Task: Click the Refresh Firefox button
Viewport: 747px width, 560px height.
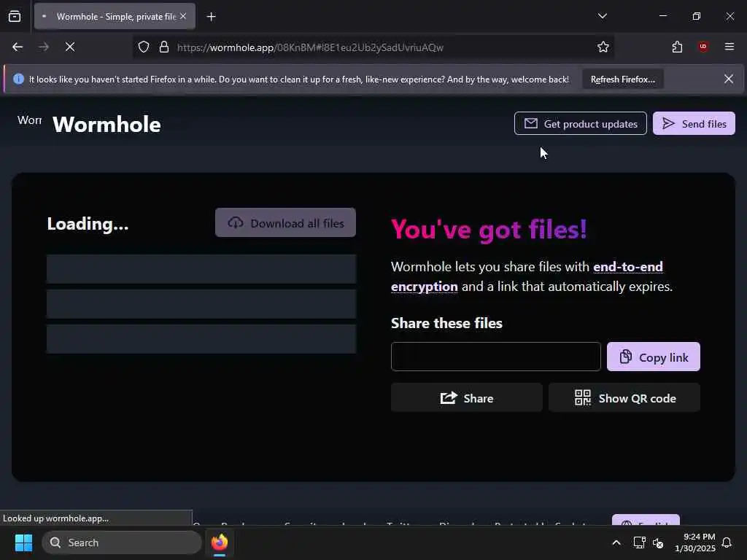Action: coord(623,79)
